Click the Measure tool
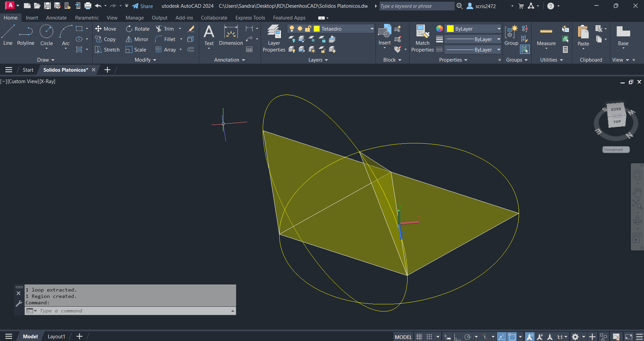644x341 pixels. (546, 36)
